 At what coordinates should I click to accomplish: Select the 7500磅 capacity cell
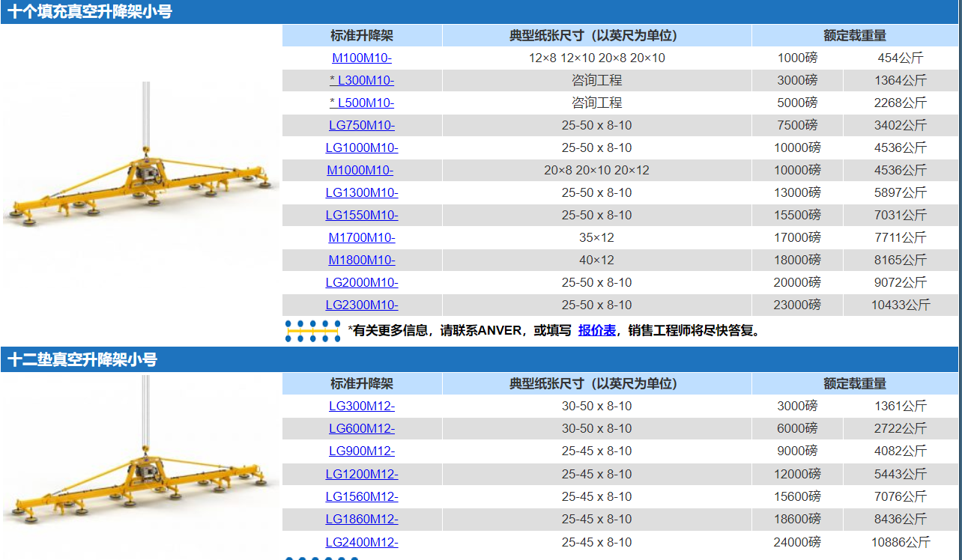pyautogui.click(x=797, y=125)
